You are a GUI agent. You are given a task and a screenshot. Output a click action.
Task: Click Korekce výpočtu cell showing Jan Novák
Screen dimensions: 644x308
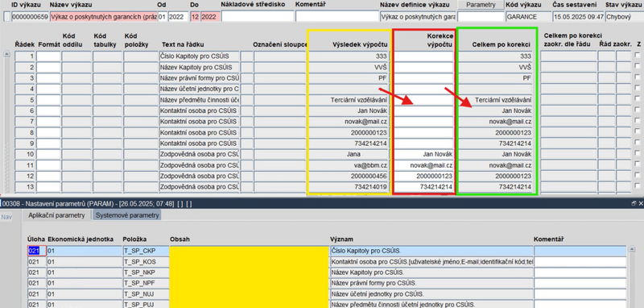click(x=424, y=155)
